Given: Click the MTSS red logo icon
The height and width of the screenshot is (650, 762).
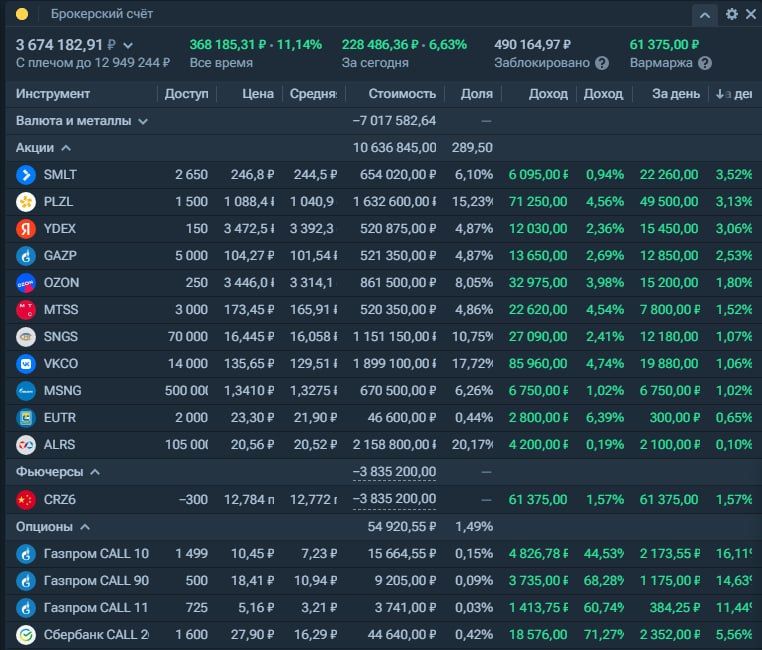Looking at the screenshot, I should [x=26, y=310].
